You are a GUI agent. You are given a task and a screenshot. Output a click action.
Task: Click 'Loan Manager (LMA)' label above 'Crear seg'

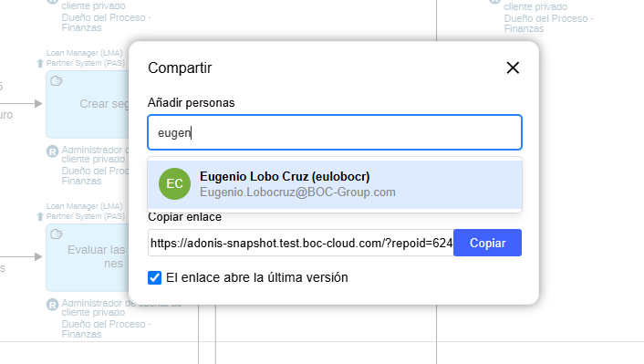click(x=84, y=53)
